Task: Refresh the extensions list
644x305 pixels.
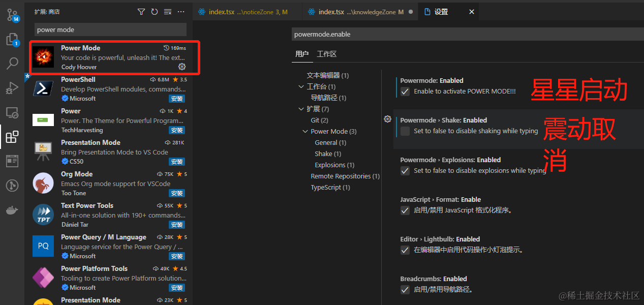Action: coord(155,12)
